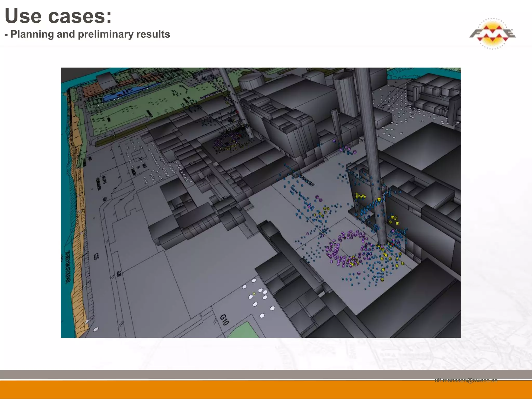The height and width of the screenshot is (399, 532).
Task: Open the ulf.mansson@sweco.se email link
Action: click(466, 380)
